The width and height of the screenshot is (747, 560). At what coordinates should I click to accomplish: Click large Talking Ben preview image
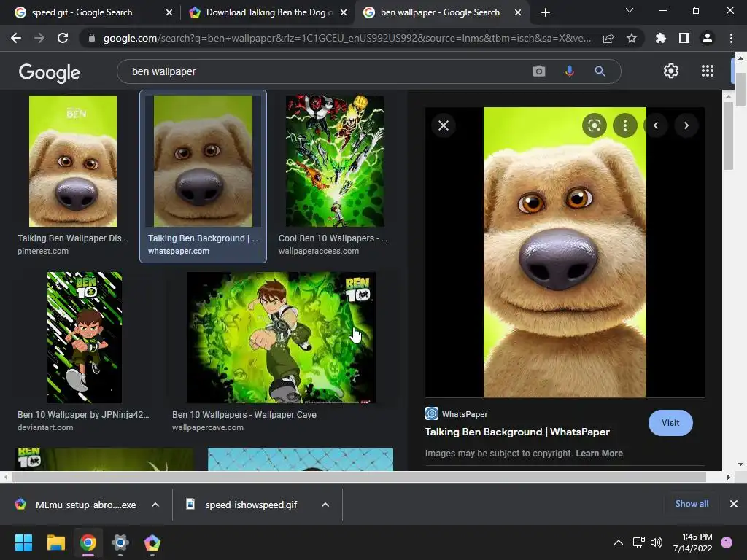[565, 252]
